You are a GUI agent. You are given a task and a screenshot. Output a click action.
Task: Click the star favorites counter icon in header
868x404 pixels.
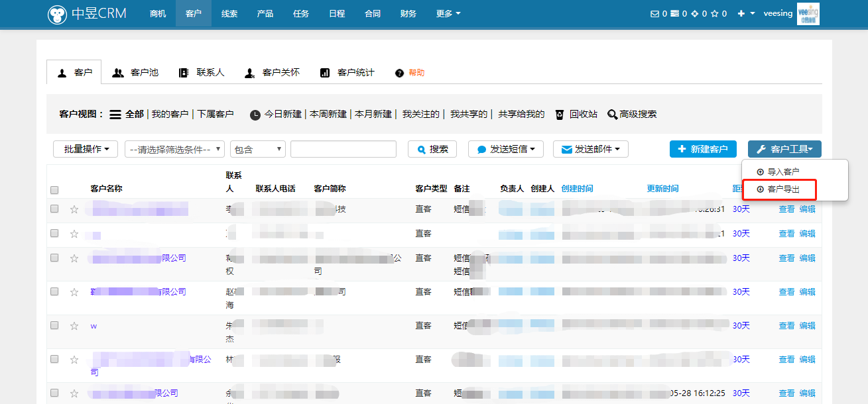pos(715,13)
